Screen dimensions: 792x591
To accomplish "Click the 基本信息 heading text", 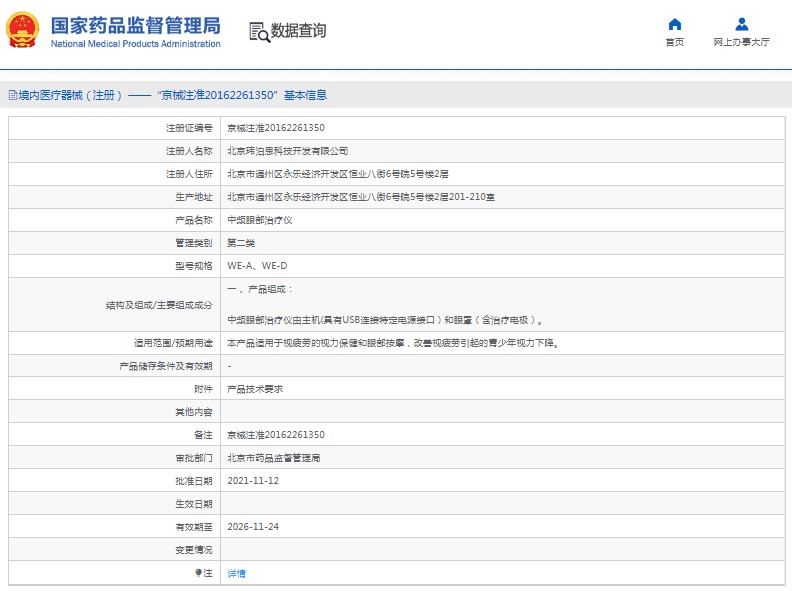I will pyautogui.click(x=305, y=95).
